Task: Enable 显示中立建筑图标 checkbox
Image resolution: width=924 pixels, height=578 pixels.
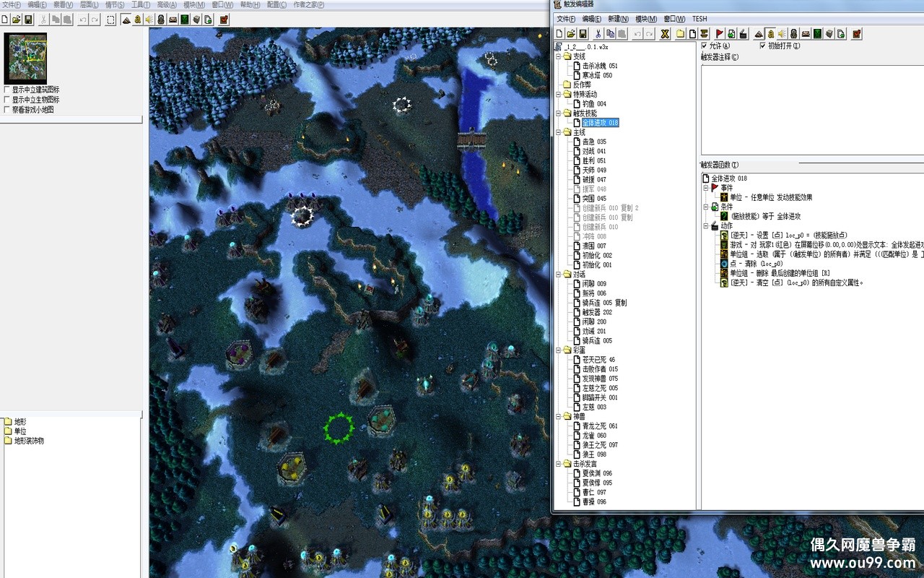Action: [7, 90]
